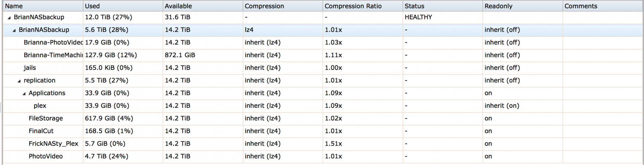Collapse the top-level BrianNASbackup volume
This screenshot has height=165, width=644.
tap(9, 18)
